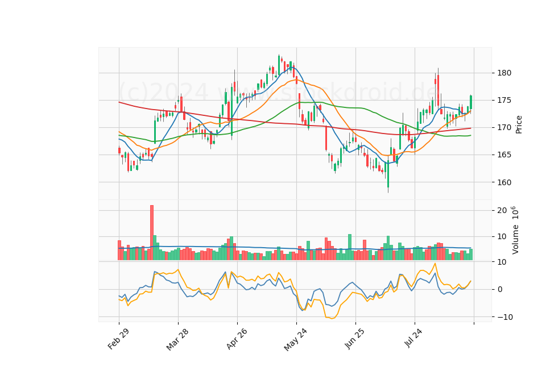This screenshot has width=546, height=392.
Task: Click the 0 oscillator tick label
Action: [x=500, y=289]
